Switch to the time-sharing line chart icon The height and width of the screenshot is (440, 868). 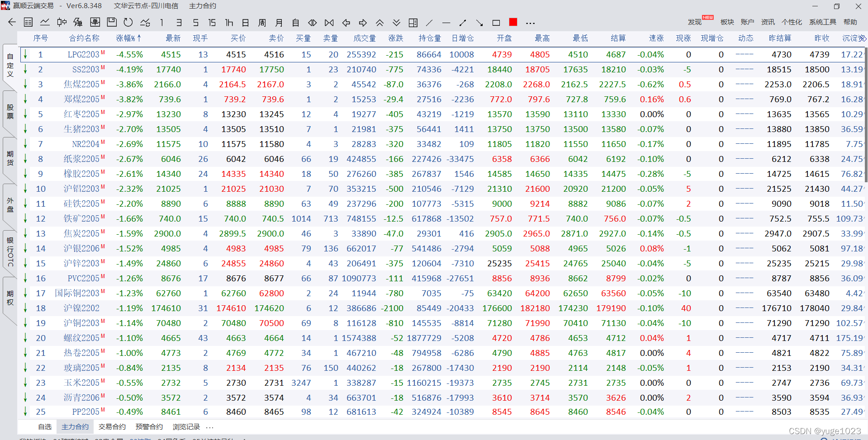tap(45, 22)
